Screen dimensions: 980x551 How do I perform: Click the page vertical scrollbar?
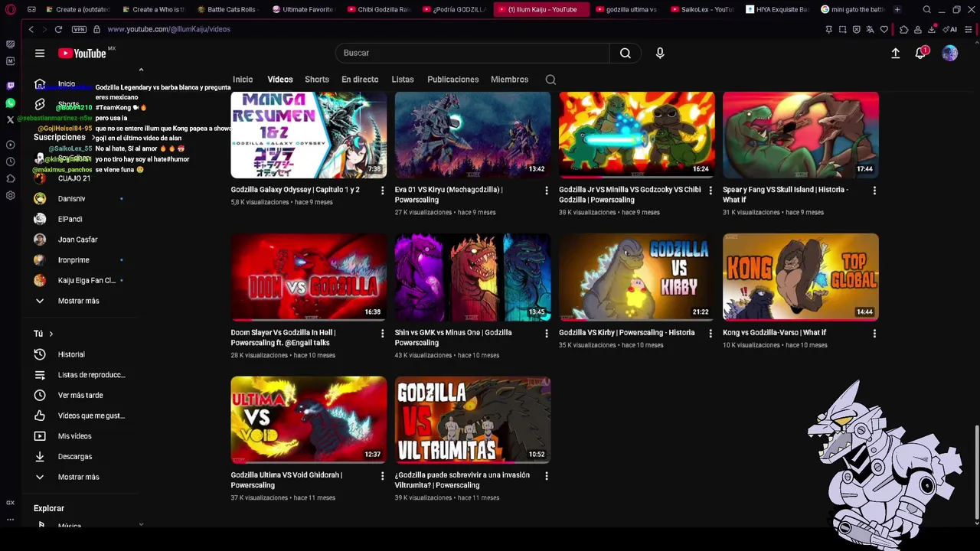tap(975, 471)
